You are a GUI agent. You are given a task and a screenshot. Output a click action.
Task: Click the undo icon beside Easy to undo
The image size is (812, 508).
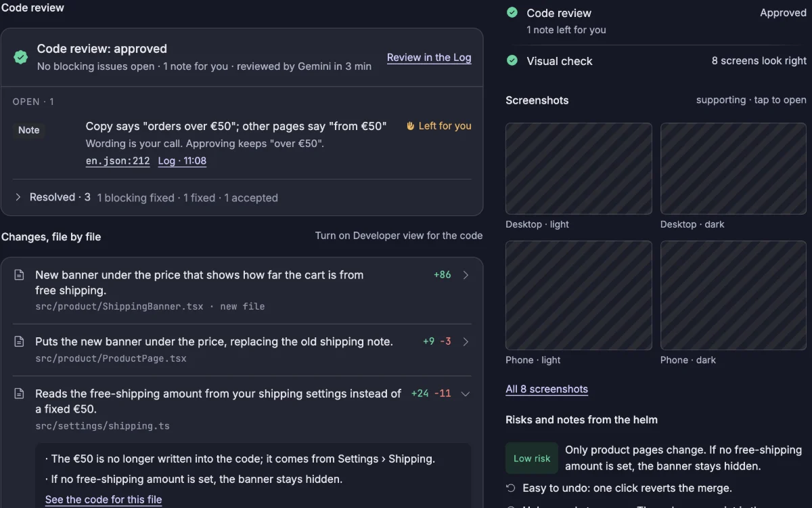(x=510, y=488)
